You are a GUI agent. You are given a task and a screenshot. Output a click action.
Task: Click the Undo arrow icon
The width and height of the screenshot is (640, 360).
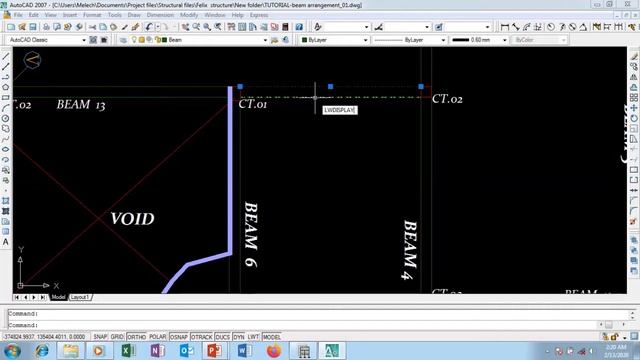149,27
